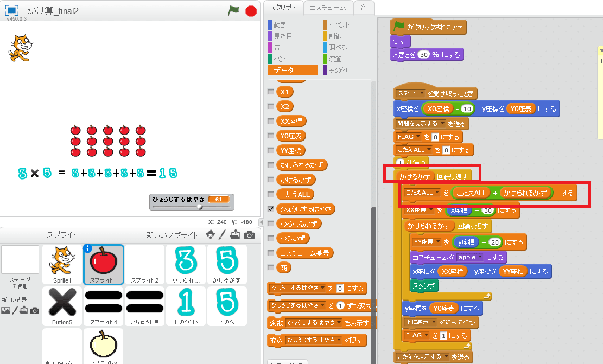Open the 音 sounds tab
Screen dimensions: 603x364
(364, 8)
